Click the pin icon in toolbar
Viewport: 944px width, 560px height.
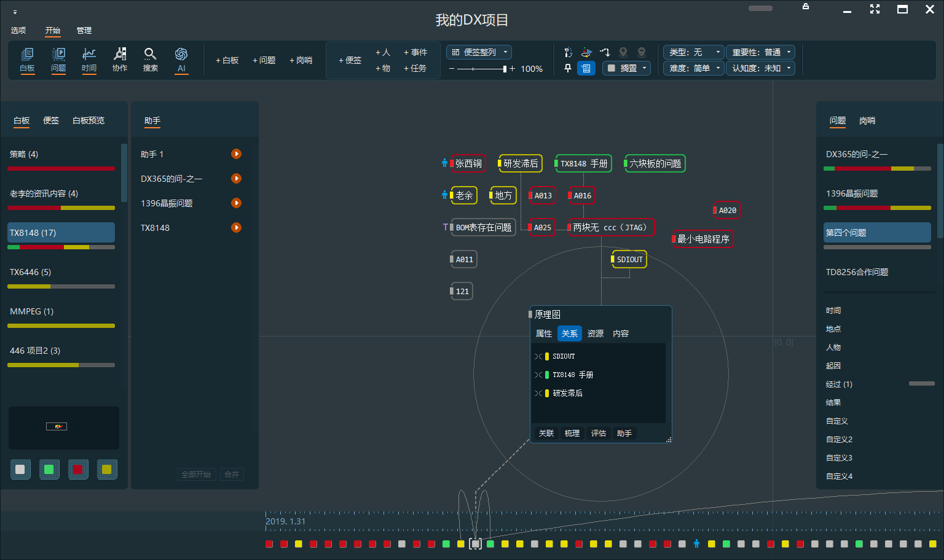pos(568,68)
